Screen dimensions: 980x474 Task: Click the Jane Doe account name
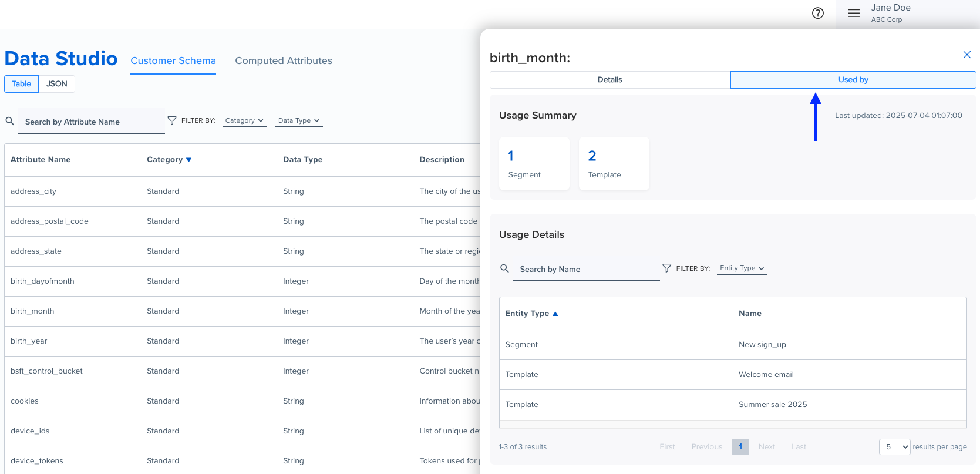(x=891, y=8)
